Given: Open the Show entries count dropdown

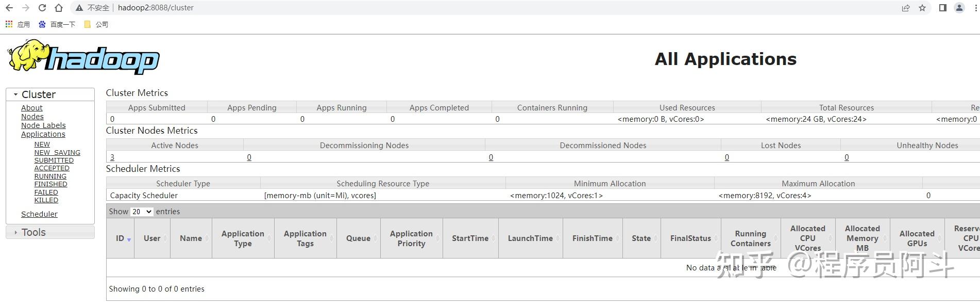Looking at the screenshot, I should [x=142, y=212].
